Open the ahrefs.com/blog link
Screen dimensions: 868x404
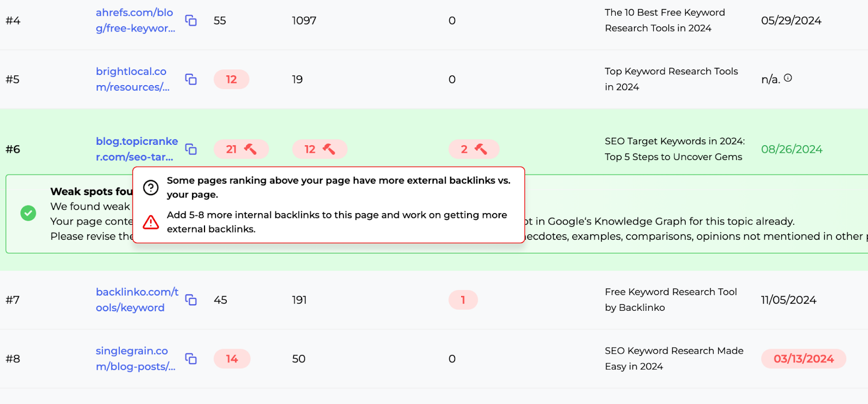coord(135,20)
